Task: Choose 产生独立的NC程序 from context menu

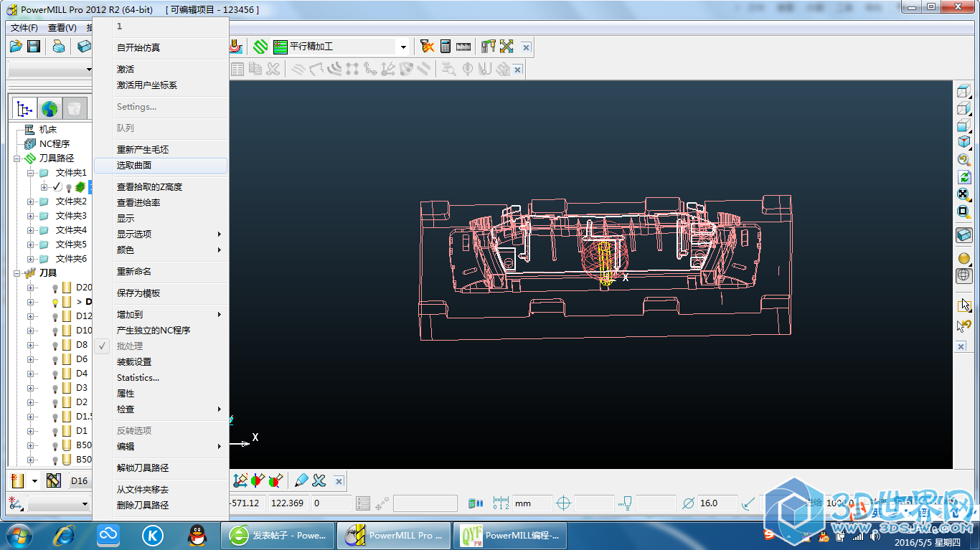Action: coord(161,331)
